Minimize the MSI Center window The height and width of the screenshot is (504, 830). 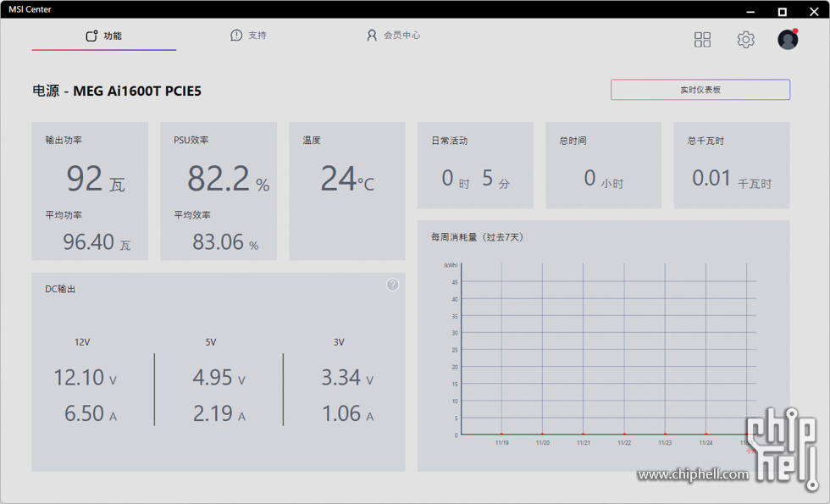pos(750,11)
